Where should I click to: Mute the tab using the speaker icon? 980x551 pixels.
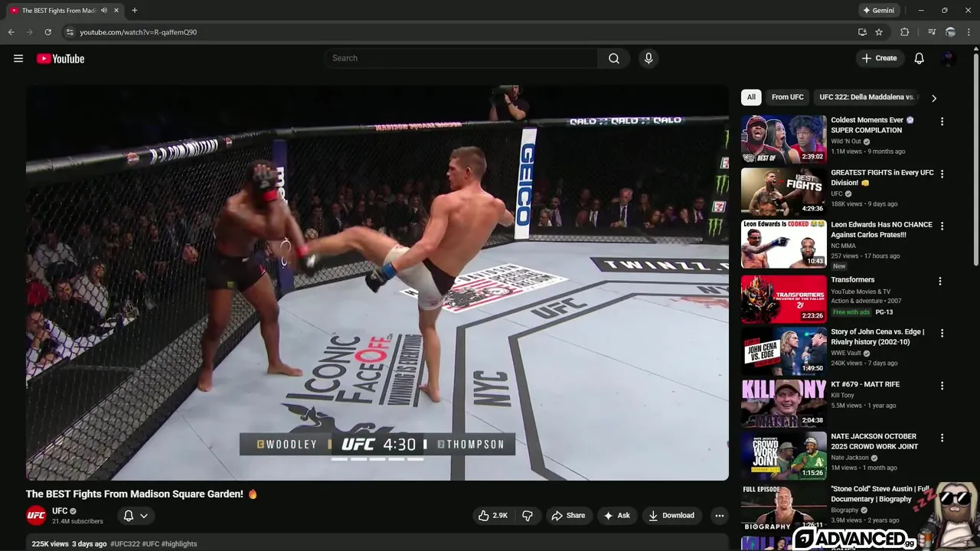pos(104,11)
